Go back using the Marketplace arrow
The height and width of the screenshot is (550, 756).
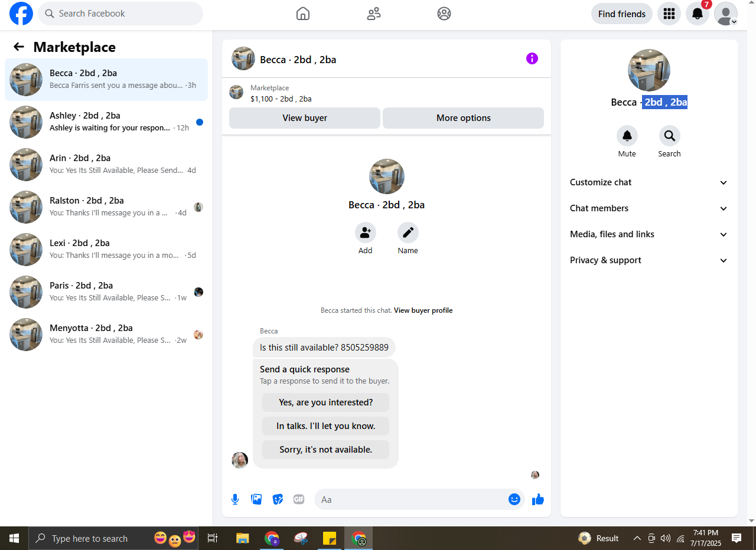tap(19, 47)
